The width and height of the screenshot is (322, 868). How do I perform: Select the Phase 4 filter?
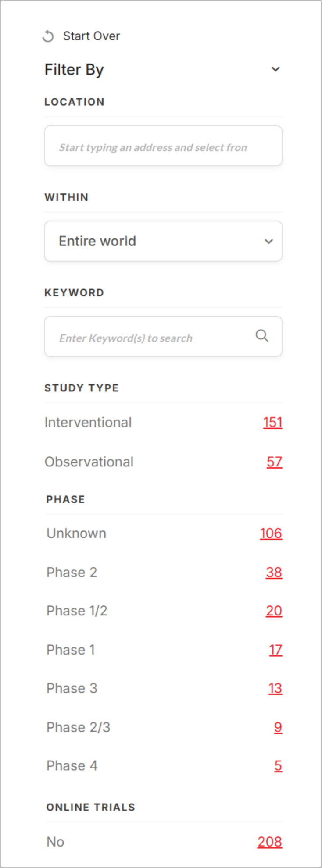tap(72, 766)
